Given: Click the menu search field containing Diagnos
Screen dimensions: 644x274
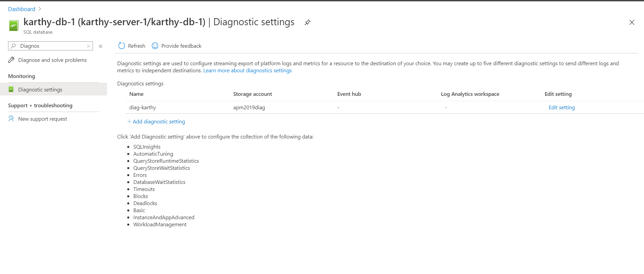Looking at the screenshot, I should click(50, 46).
